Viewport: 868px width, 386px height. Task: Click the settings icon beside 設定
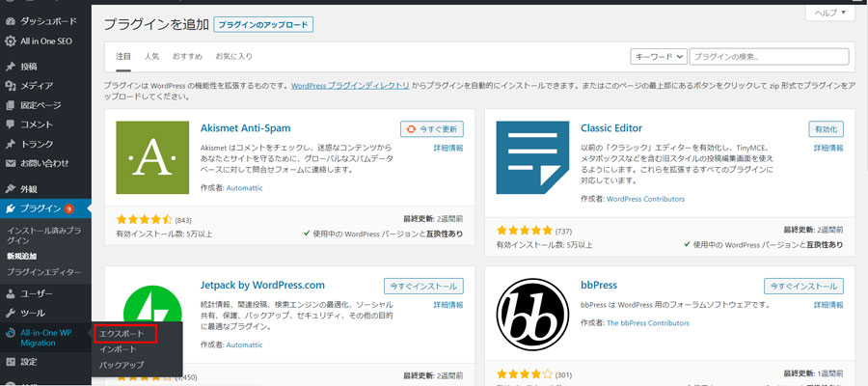point(10,362)
